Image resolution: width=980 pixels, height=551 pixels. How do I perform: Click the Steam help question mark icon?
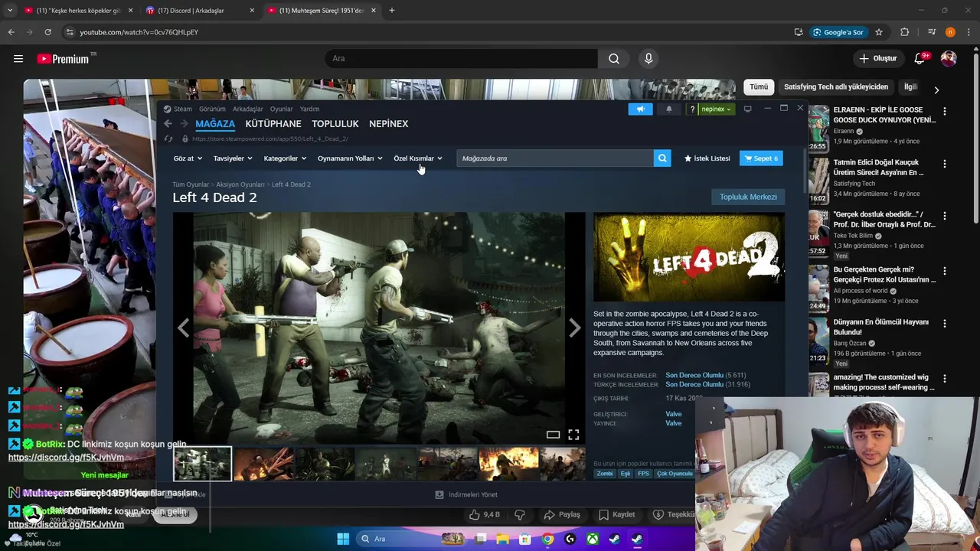(x=692, y=109)
